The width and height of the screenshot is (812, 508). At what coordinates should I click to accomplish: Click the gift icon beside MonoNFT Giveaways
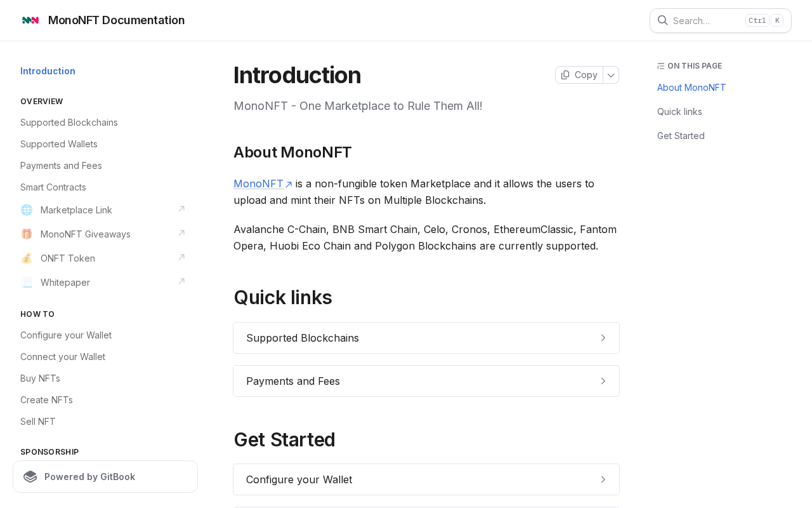(x=27, y=234)
